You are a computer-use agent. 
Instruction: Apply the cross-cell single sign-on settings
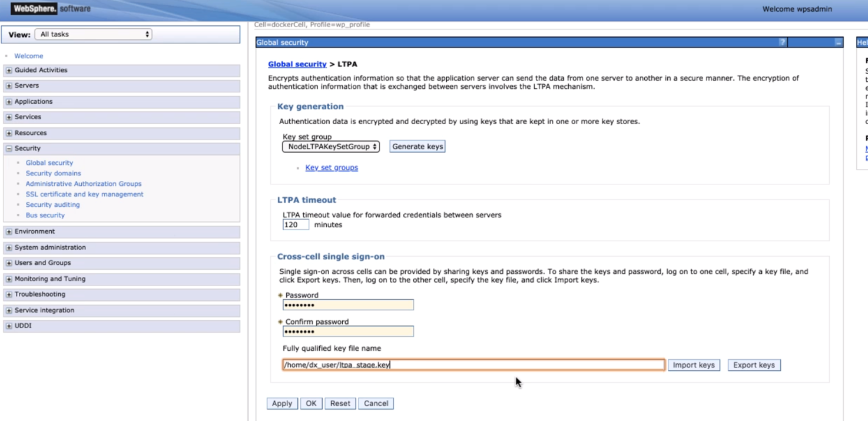click(x=281, y=403)
